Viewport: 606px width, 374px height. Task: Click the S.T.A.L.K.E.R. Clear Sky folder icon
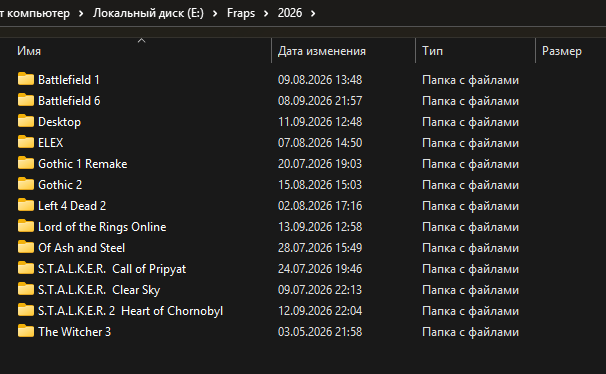point(26,289)
